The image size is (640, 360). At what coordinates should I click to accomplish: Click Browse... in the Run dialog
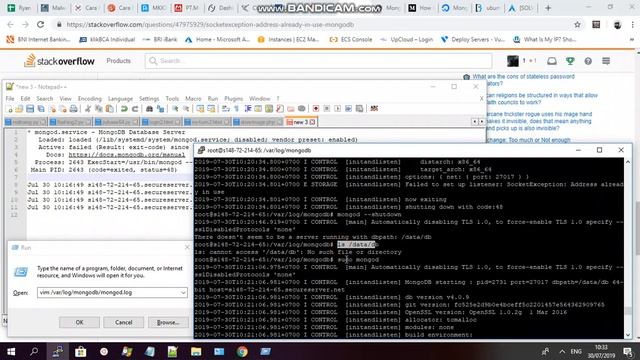click(x=168, y=322)
